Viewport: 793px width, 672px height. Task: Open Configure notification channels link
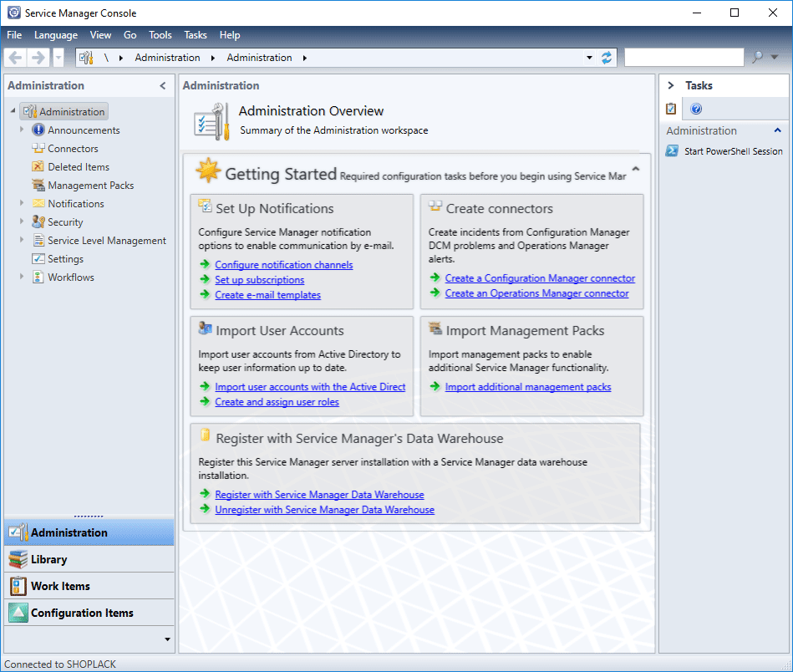point(284,265)
